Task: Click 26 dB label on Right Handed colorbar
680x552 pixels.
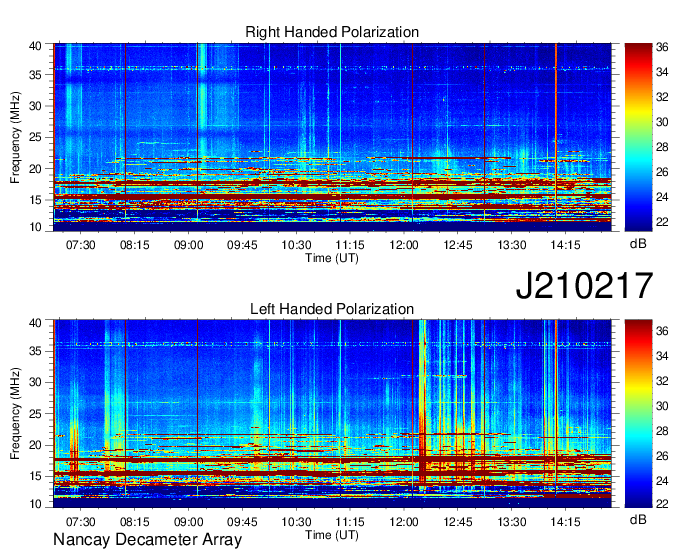Action: tap(662, 172)
